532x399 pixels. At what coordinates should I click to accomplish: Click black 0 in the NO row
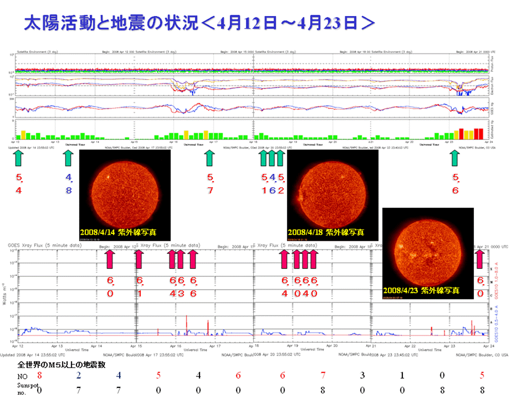442,375
